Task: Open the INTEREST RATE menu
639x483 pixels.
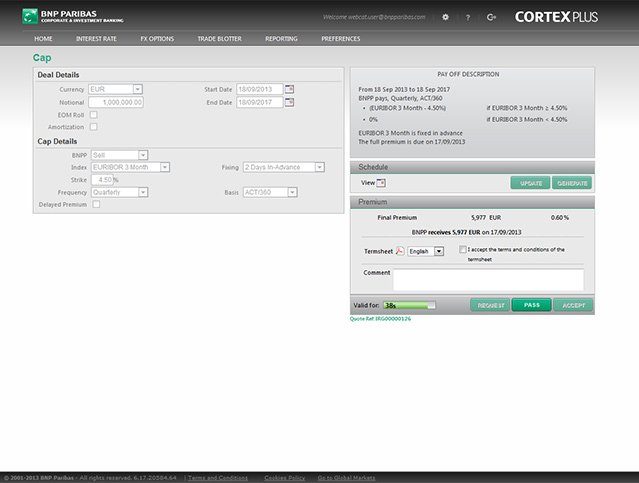Action: [x=96, y=39]
